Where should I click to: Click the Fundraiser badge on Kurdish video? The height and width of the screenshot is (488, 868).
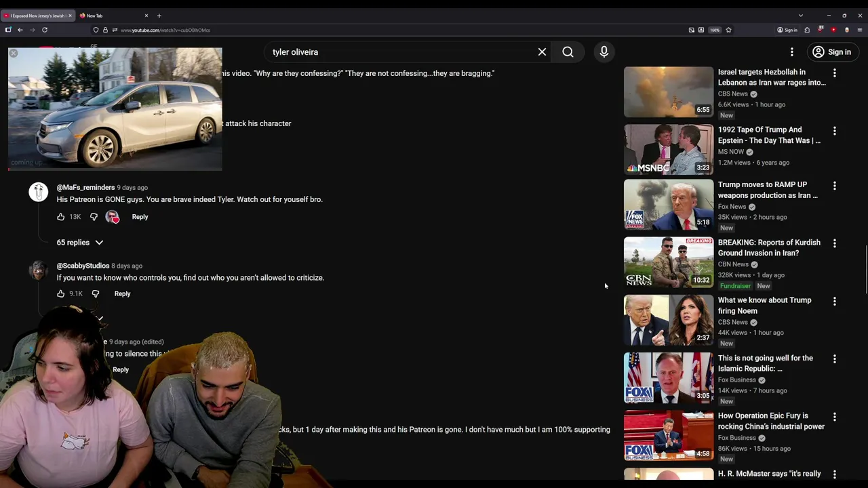(735, 286)
